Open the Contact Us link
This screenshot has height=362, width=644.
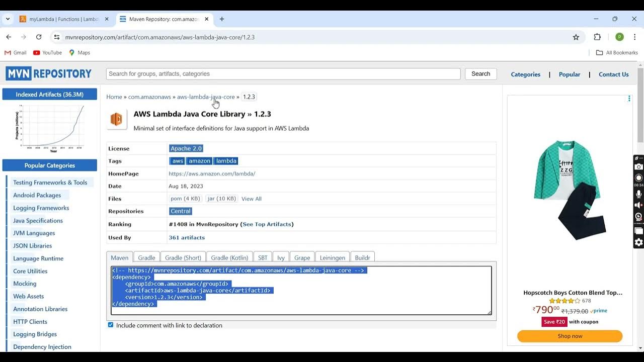click(x=613, y=74)
